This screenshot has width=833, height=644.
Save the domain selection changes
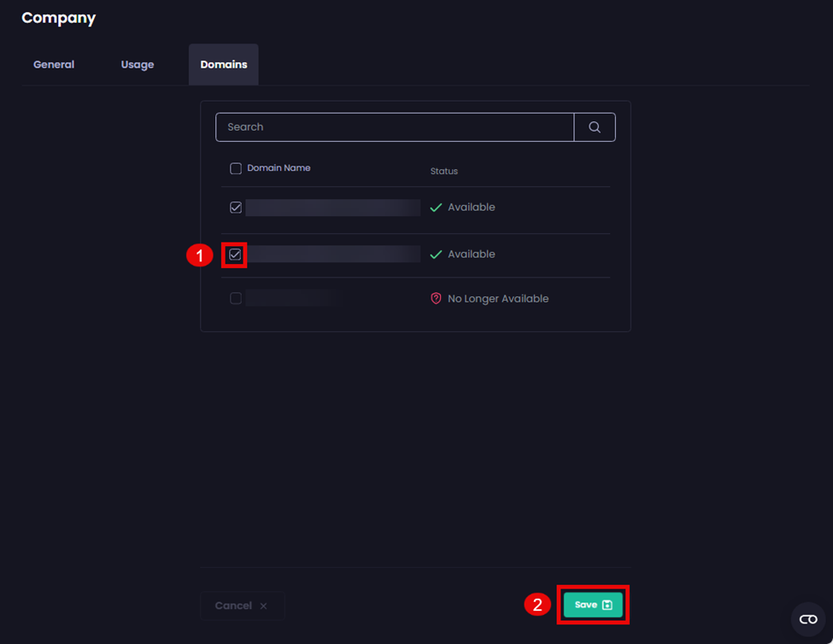(x=592, y=604)
